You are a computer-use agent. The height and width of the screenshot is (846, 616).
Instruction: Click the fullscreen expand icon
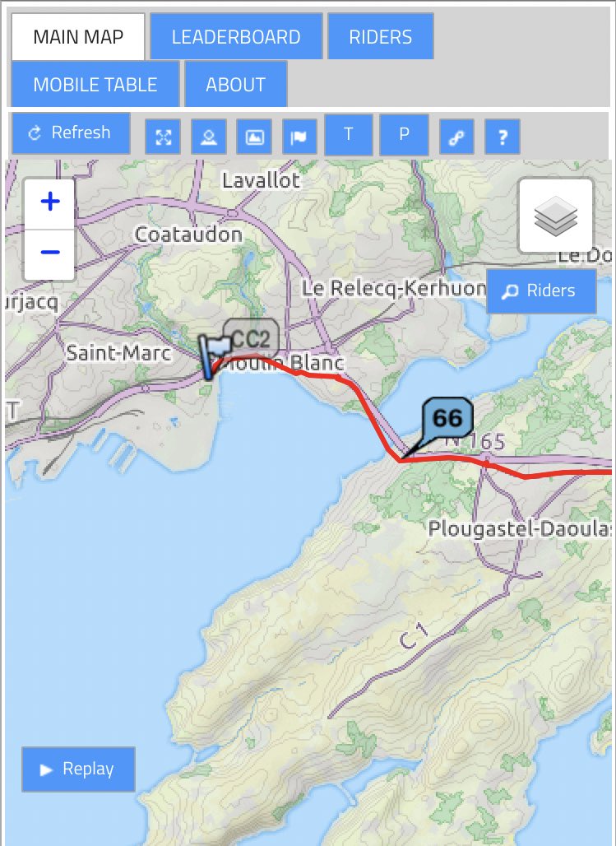pyautogui.click(x=163, y=137)
